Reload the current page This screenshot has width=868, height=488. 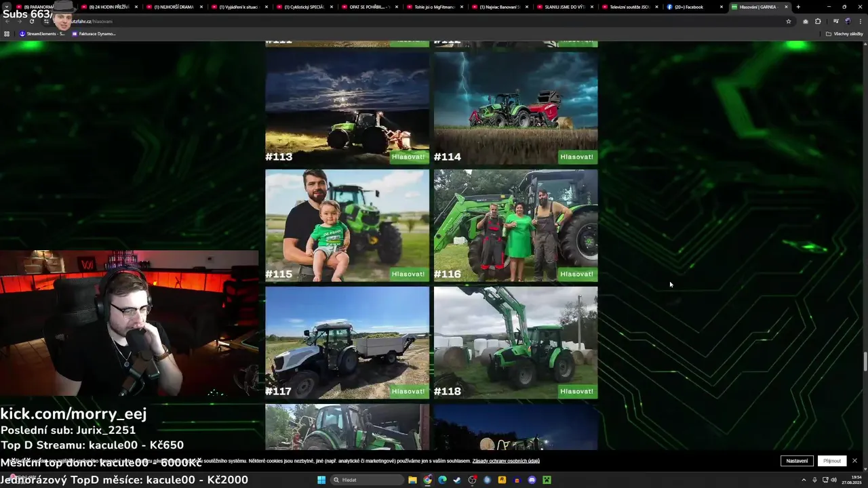point(31,21)
